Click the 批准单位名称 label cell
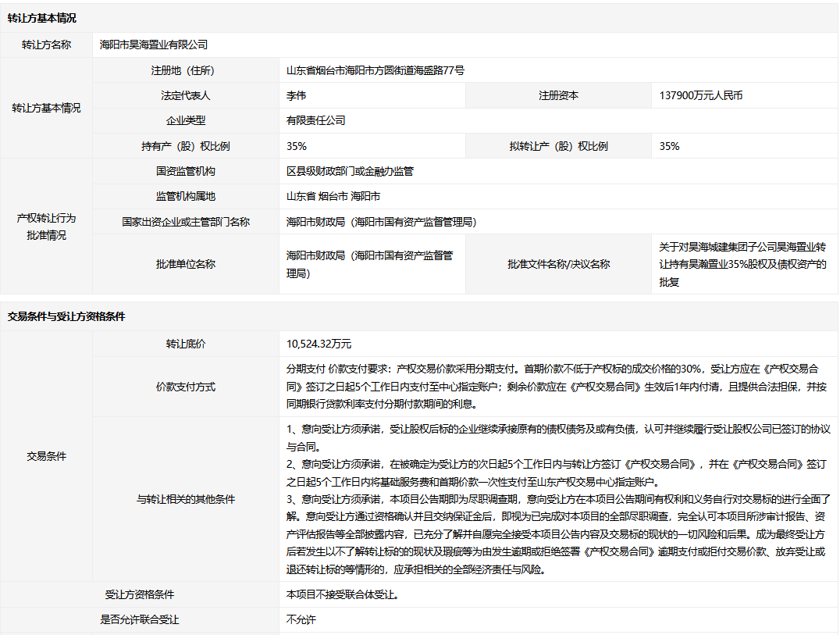Image resolution: width=840 pixels, height=635 pixels. pyautogui.click(x=185, y=264)
